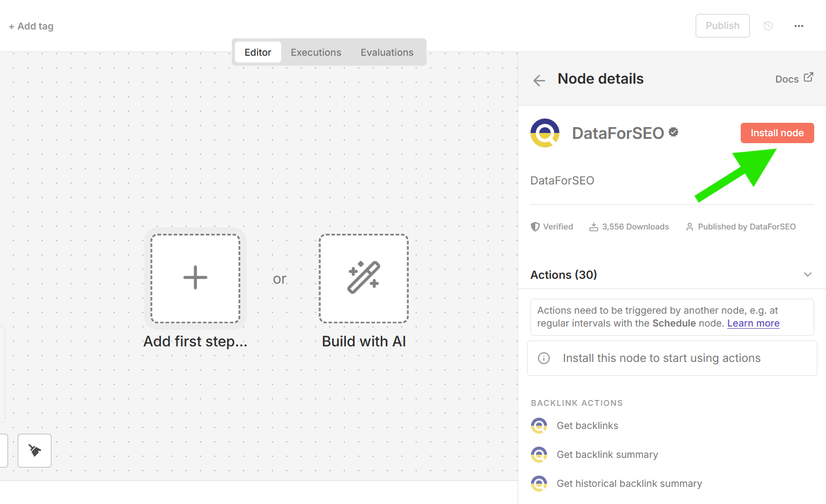Switch to the Executions tab
This screenshot has height=504, width=826.
(316, 53)
